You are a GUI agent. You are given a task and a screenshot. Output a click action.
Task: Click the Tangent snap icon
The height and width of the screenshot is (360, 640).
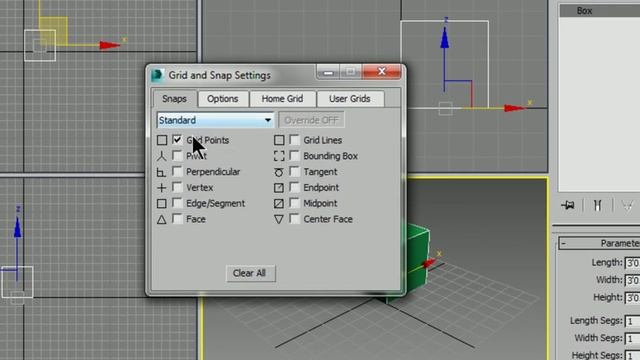[x=279, y=172]
